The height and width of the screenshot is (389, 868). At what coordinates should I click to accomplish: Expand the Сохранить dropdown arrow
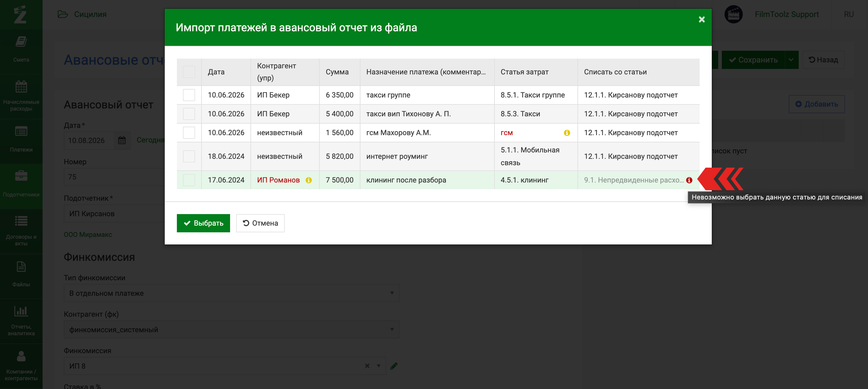(791, 60)
